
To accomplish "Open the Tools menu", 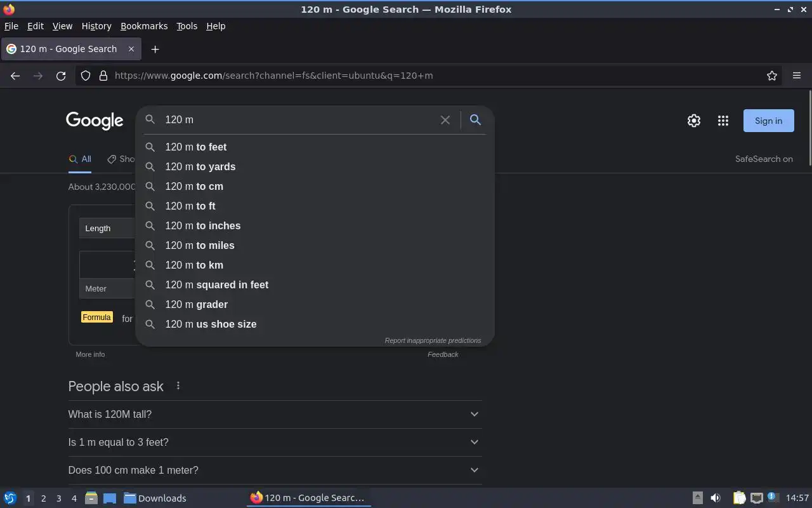I will pyautogui.click(x=187, y=26).
